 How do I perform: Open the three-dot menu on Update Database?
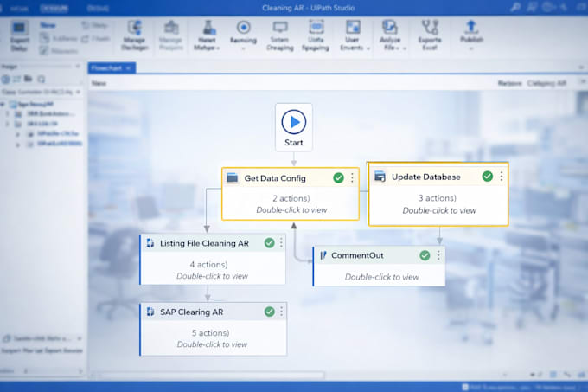(502, 177)
